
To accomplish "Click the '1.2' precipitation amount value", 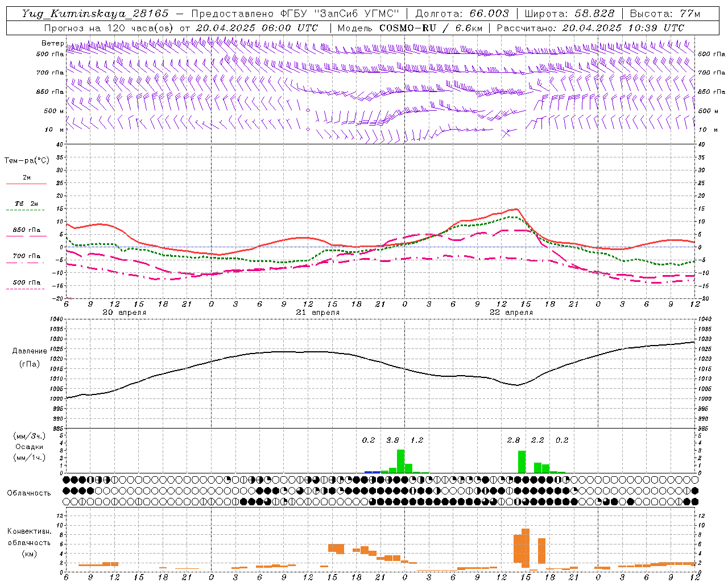I will click(x=417, y=440).
